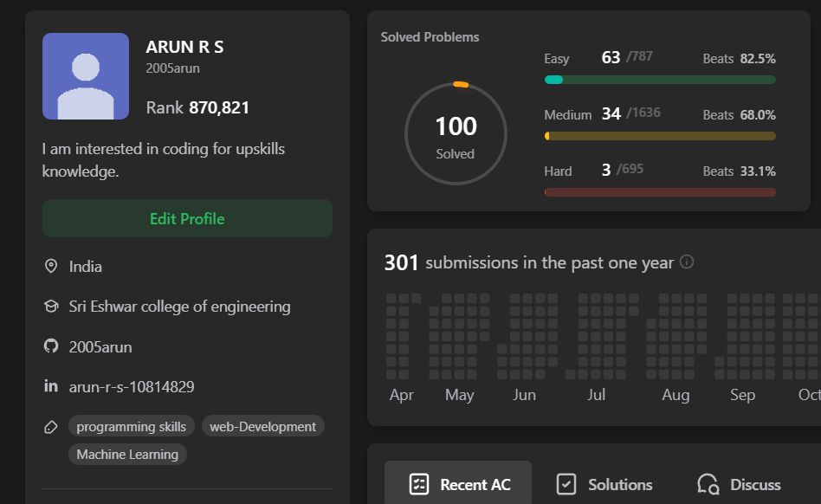This screenshot has height=504, width=821.
Task: Click the graduation cap school icon
Action: pyautogui.click(x=51, y=307)
